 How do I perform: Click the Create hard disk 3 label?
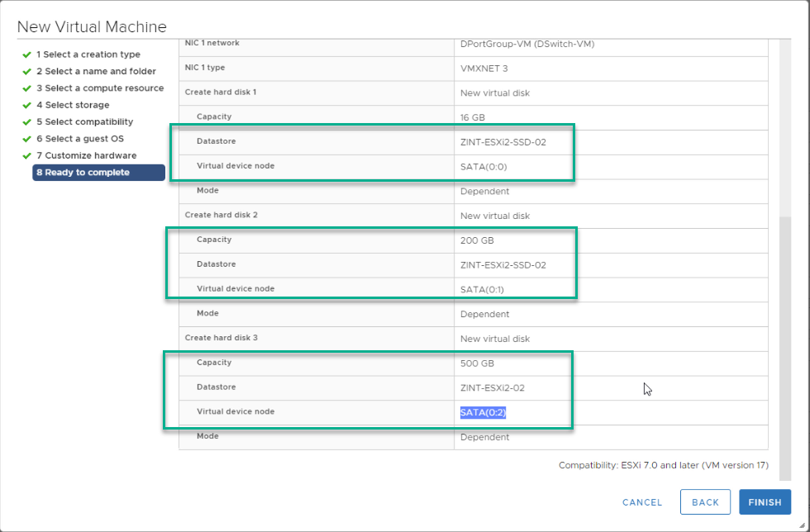pyautogui.click(x=222, y=338)
